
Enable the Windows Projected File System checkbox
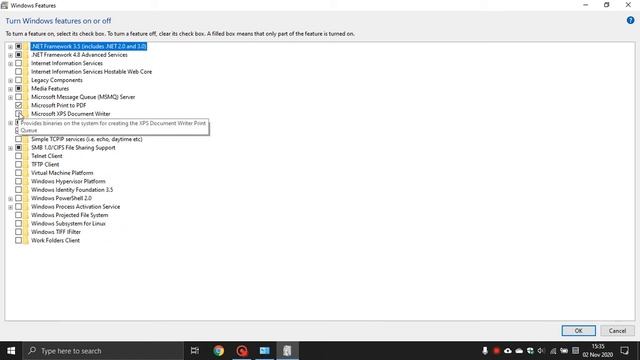point(18,215)
